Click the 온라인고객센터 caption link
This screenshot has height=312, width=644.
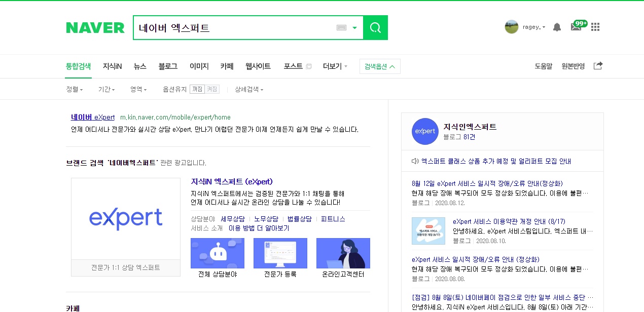click(x=343, y=274)
